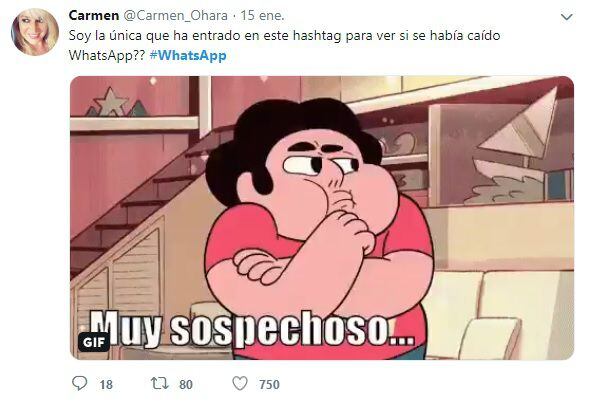Viewport: 600px width, 413px height.
Task: Retweet this post using the arrows icon
Action: pos(160,383)
